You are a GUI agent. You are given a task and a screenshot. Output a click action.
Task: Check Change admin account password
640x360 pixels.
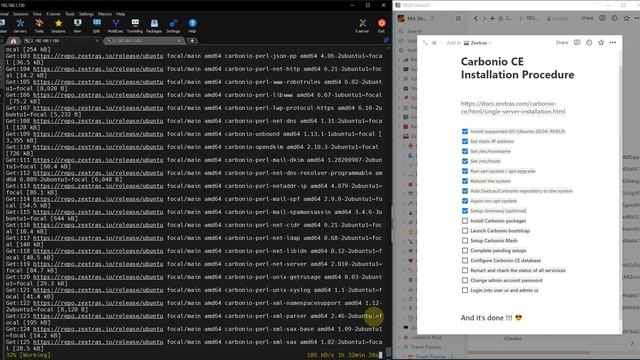(x=464, y=280)
